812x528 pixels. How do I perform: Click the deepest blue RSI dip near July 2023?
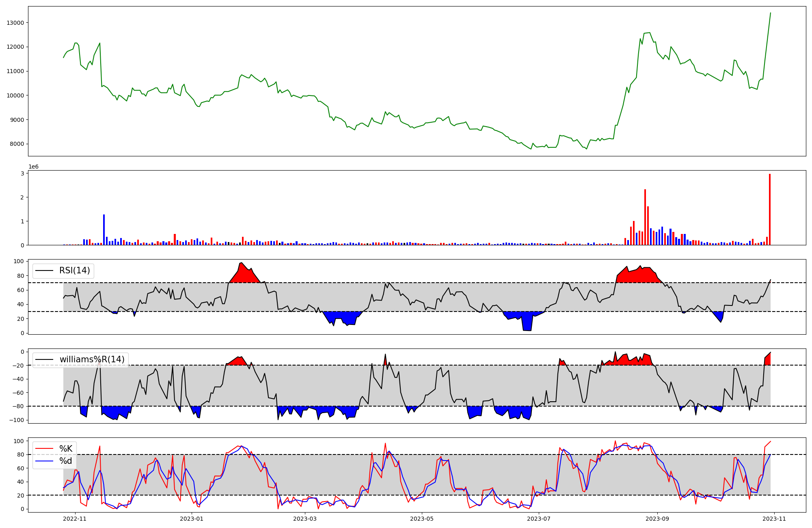(527, 323)
